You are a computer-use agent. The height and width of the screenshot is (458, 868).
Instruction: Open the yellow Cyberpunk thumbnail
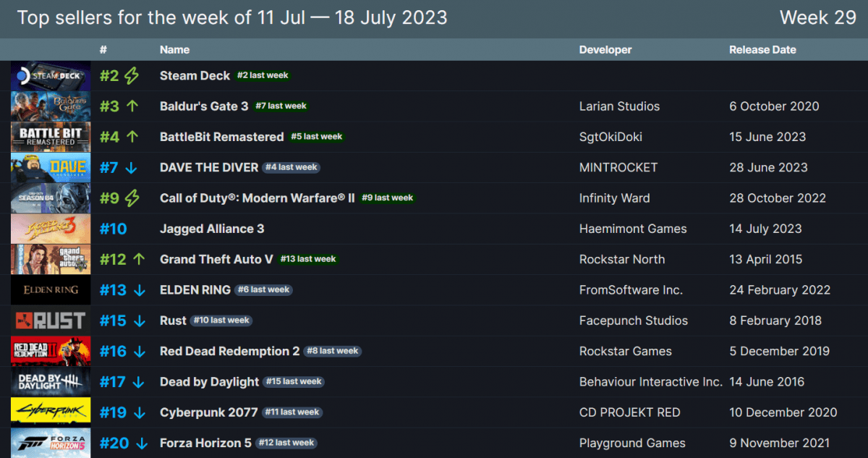[51, 412]
